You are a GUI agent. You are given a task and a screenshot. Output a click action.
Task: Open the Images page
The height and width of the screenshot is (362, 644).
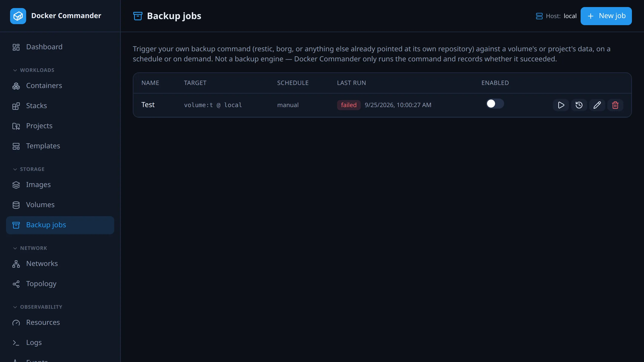[60, 185]
